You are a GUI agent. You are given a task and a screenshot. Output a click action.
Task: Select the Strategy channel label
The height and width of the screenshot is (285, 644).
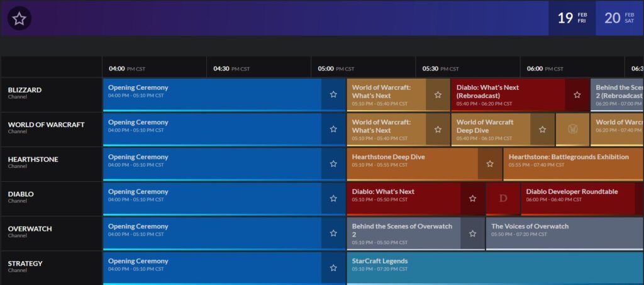click(52, 268)
